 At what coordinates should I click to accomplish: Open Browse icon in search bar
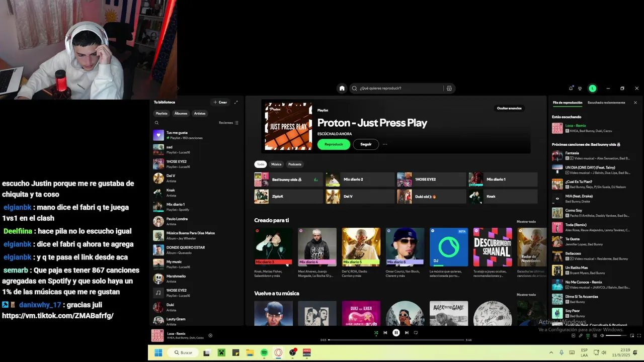(449, 88)
